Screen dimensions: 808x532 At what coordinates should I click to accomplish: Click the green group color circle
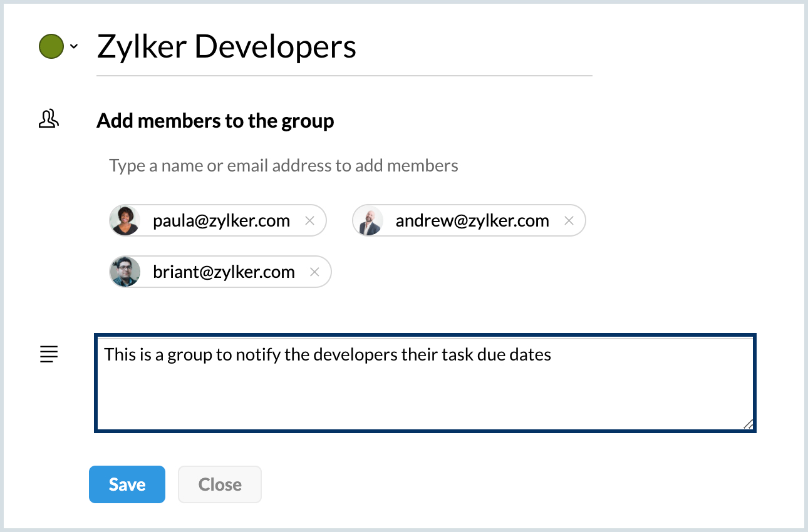tap(51, 46)
